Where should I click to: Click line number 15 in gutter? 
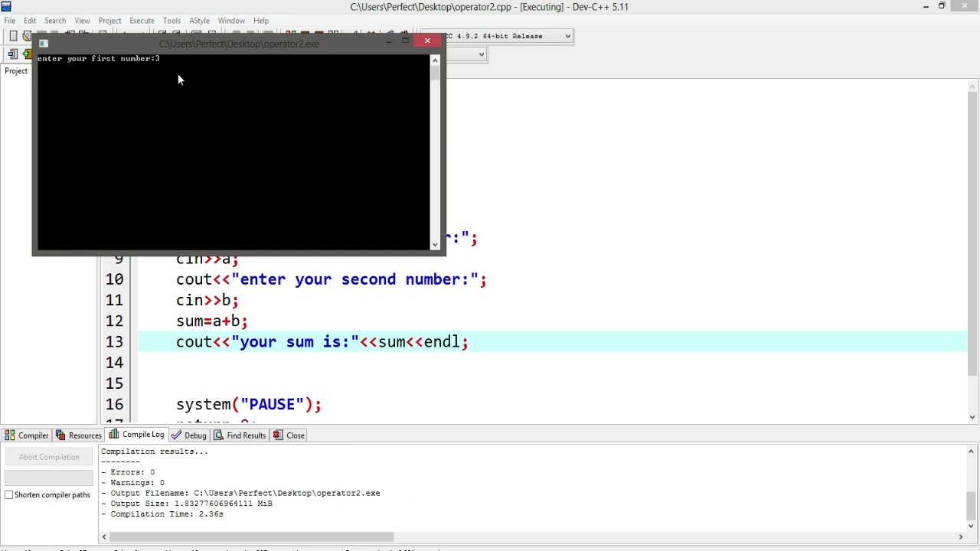click(114, 383)
